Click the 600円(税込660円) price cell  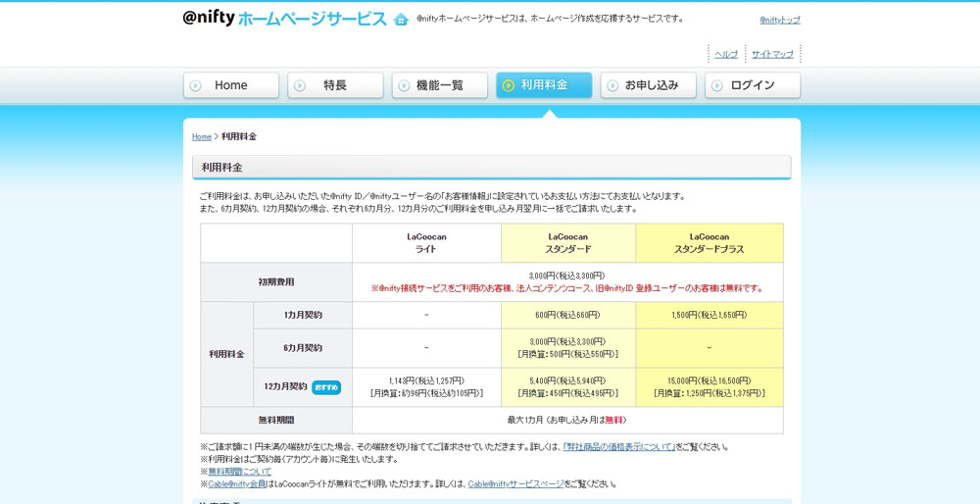(568, 315)
